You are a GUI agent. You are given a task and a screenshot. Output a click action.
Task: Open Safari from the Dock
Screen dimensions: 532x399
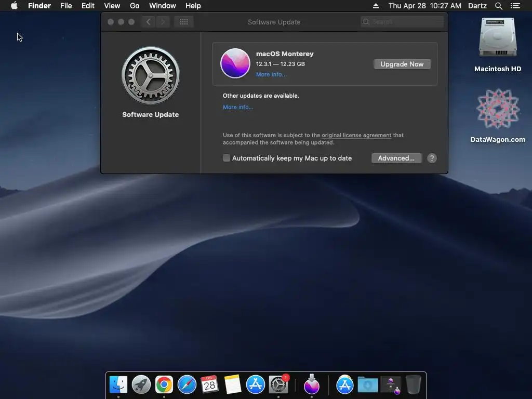coord(187,384)
